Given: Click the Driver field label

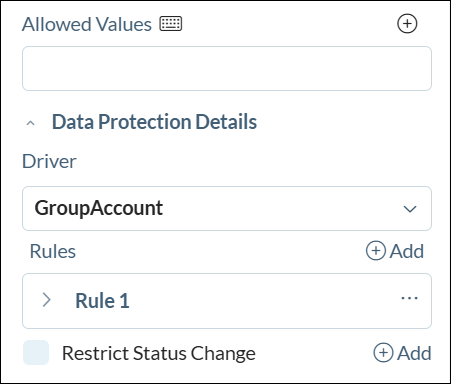Looking at the screenshot, I should pos(49,161).
